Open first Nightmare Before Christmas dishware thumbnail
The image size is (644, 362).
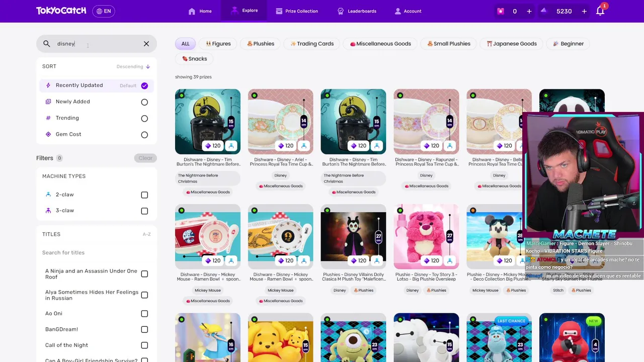click(x=208, y=122)
